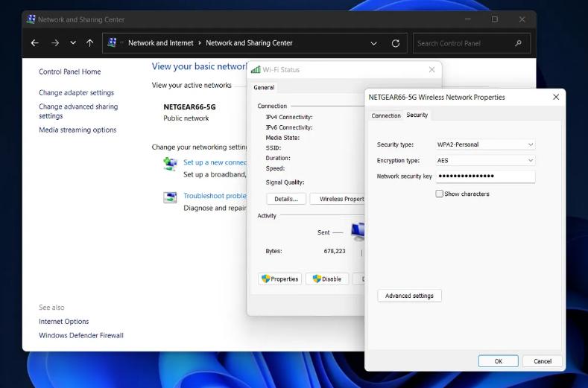Close the Wi-Fi Status dialog
The image size is (588, 388).
pyautogui.click(x=431, y=69)
